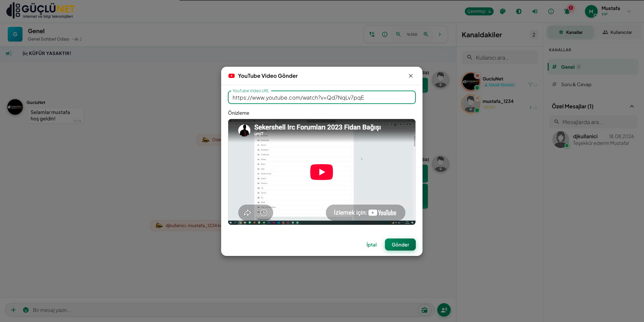
Task: Click the Teknik Yönetici role badge
Action: (499, 85)
